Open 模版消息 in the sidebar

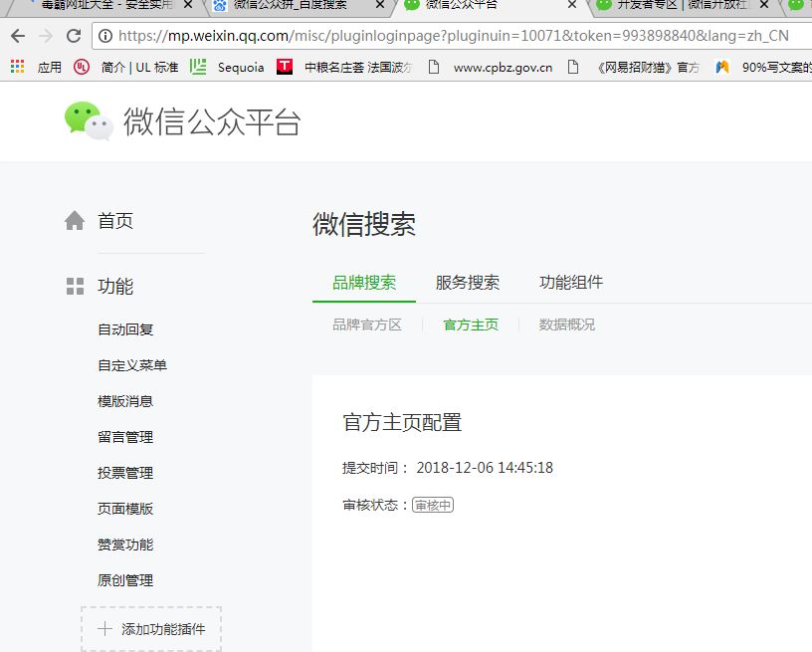point(125,401)
